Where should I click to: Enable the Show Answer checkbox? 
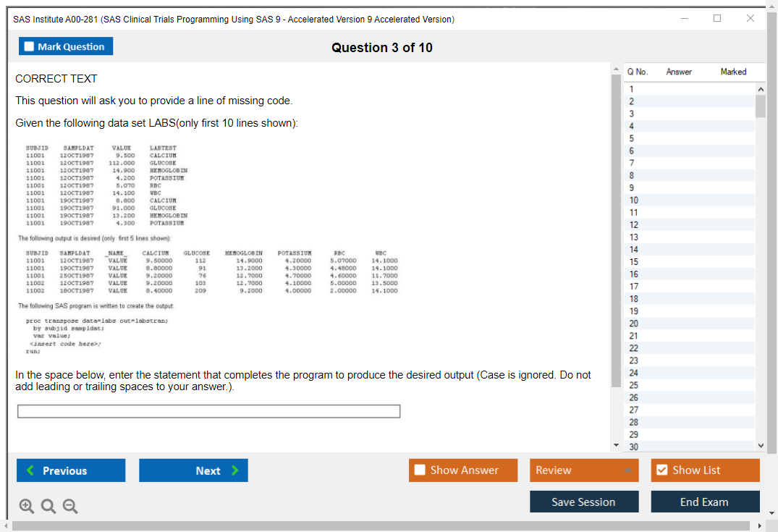[420, 470]
